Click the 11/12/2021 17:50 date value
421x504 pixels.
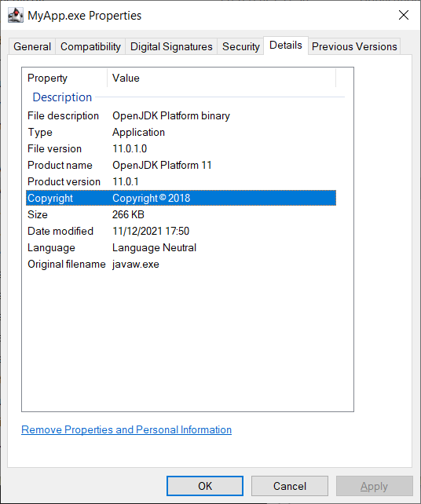tap(151, 231)
